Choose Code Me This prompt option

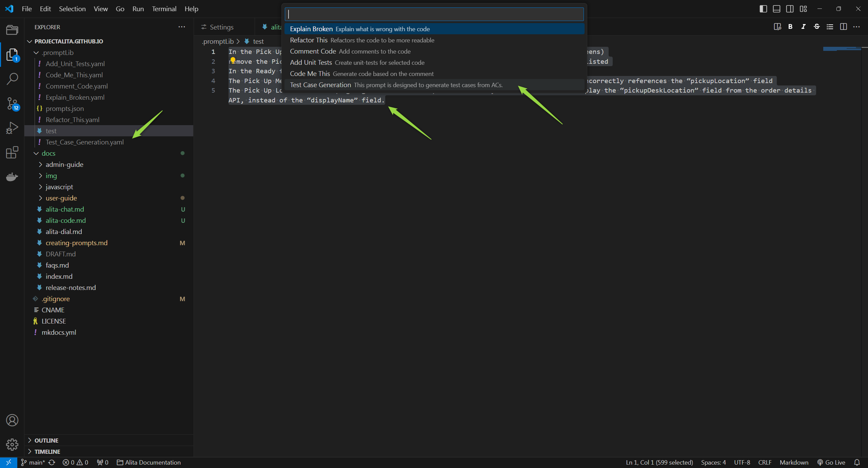tap(434, 74)
